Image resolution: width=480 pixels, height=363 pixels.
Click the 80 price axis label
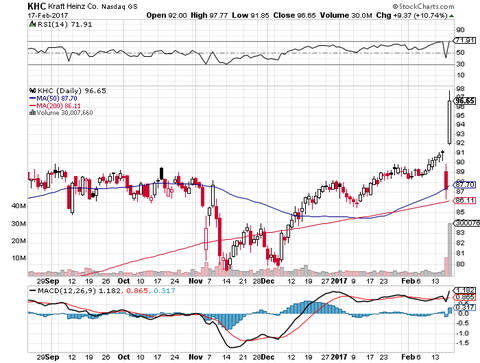click(460, 264)
